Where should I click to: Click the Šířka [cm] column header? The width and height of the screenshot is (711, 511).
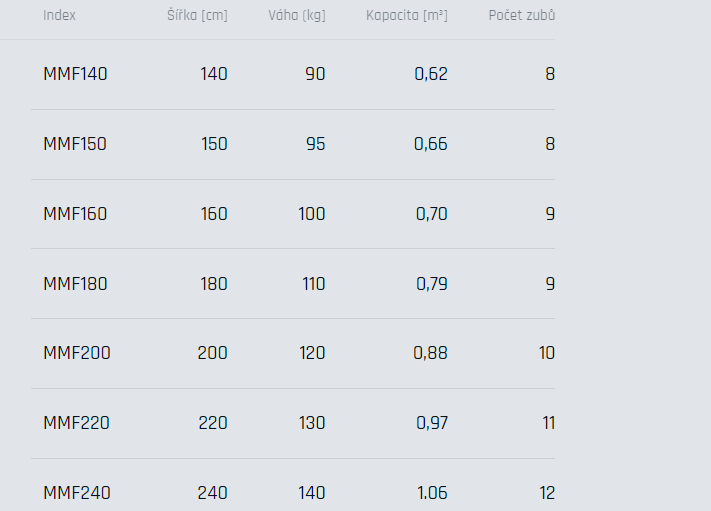(197, 15)
